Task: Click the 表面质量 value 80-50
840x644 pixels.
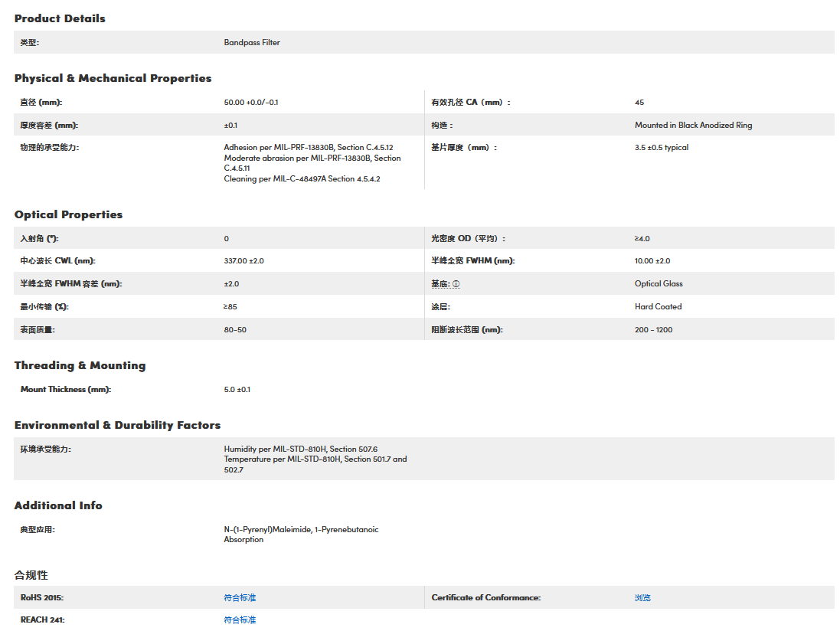Action: [235, 330]
